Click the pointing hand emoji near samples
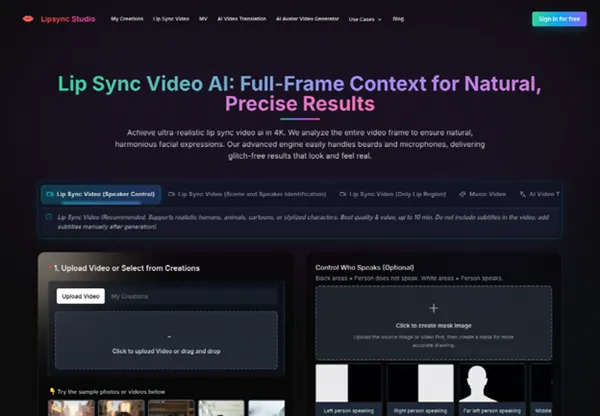Image resolution: width=600 pixels, height=416 pixels. pos(52,392)
